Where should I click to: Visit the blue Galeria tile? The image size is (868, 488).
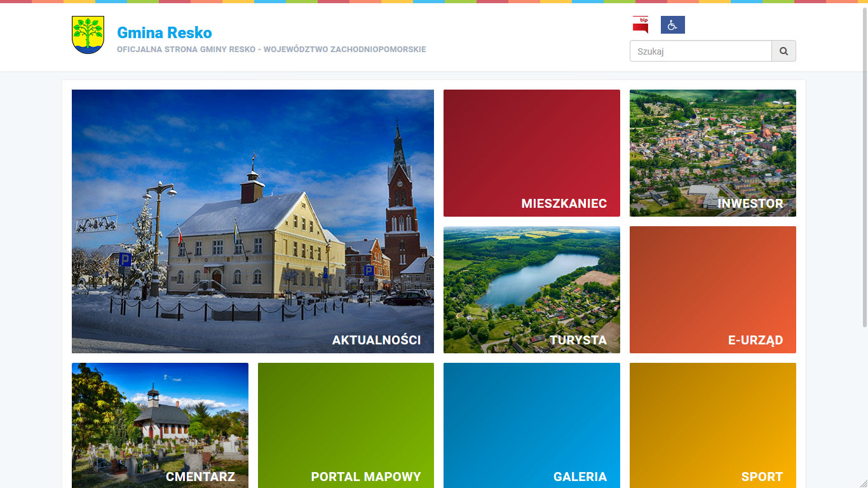[x=531, y=425]
